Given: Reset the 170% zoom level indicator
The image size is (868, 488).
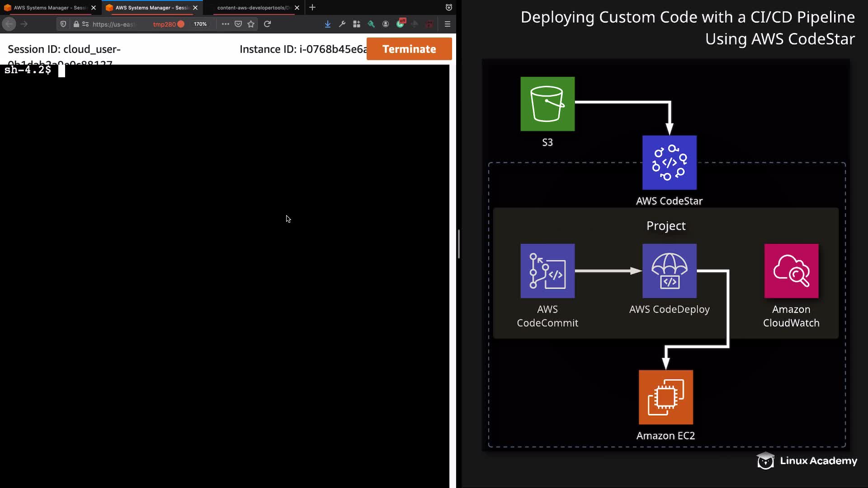Looking at the screenshot, I should (x=200, y=24).
